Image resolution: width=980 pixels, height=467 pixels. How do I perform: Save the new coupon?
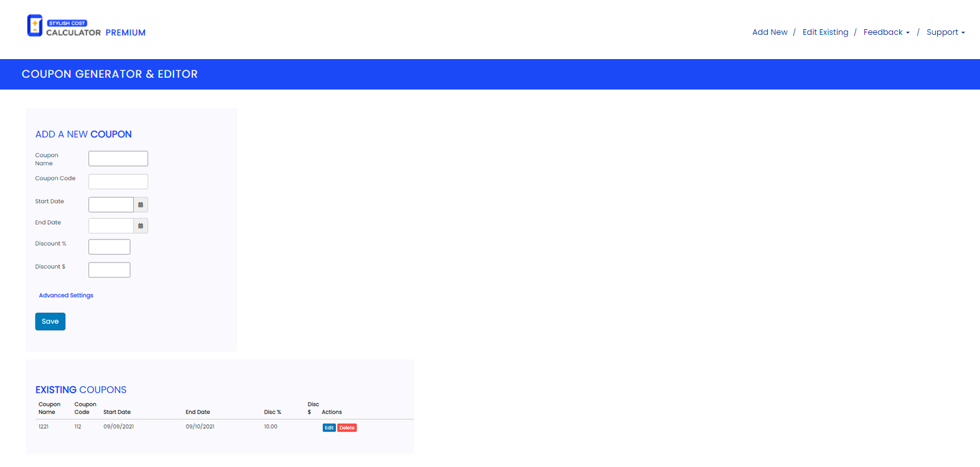coord(50,321)
